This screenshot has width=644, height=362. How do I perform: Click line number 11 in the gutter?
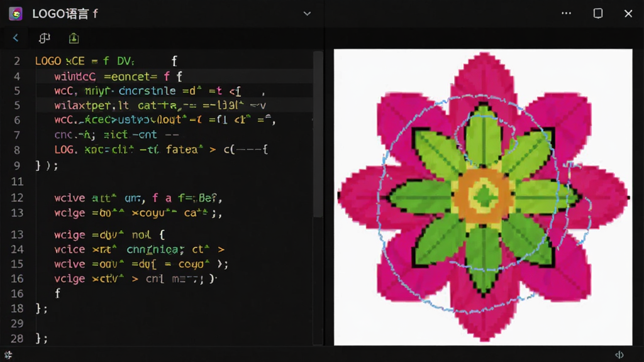tap(17, 182)
